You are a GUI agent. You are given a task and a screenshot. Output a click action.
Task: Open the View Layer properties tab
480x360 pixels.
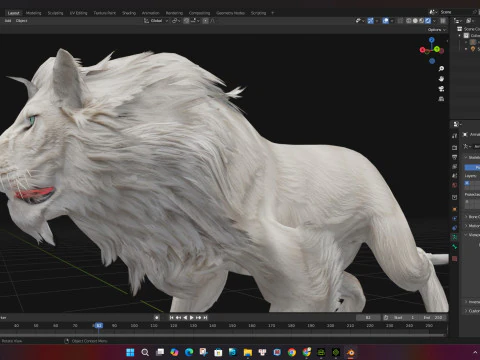pyautogui.click(x=455, y=166)
